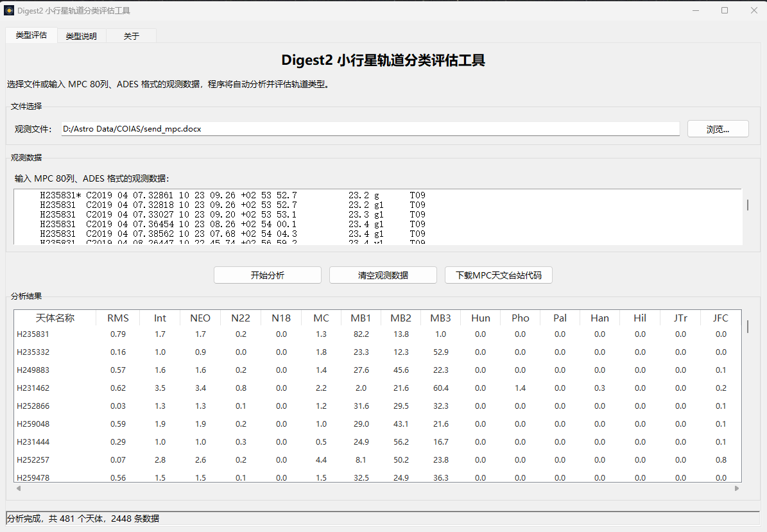Click the results table vertical scrollbar
Viewport: 767px width, 532px height.
tap(748, 326)
